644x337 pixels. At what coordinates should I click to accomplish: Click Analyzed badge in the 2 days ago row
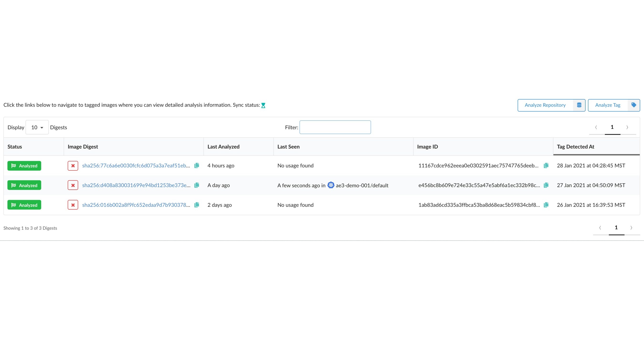click(x=24, y=205)
